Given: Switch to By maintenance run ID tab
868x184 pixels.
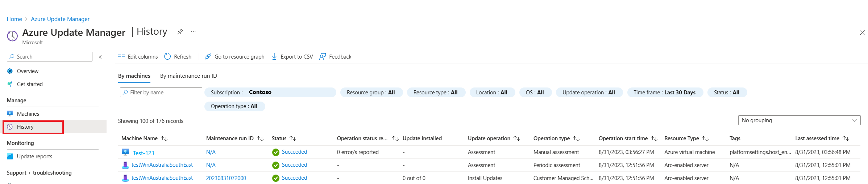Looking at the screenshot, I should point(188,76).
